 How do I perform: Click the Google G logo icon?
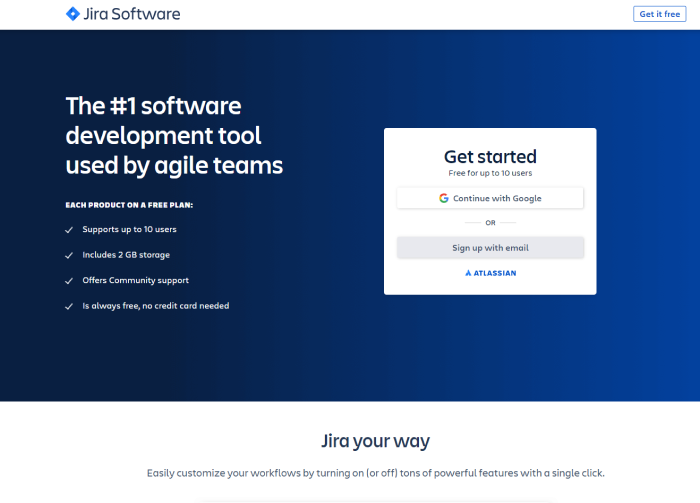pos(443,198)
